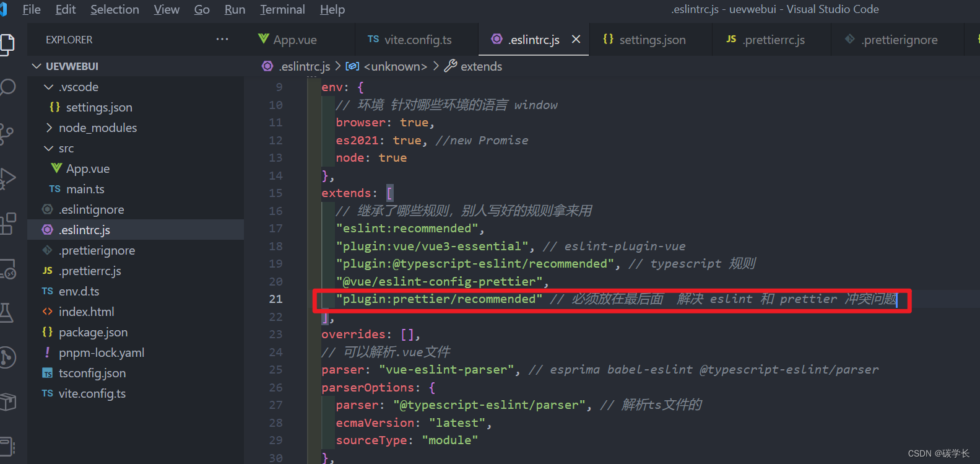Click "plugin:vue/vue3-essential" string in editor

click(432, 246)
